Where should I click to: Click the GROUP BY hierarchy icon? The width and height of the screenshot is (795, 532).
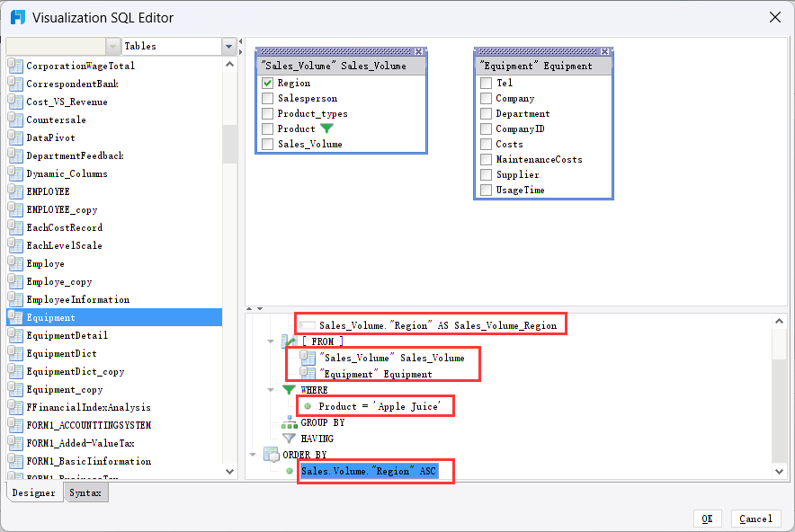point(290,422)
